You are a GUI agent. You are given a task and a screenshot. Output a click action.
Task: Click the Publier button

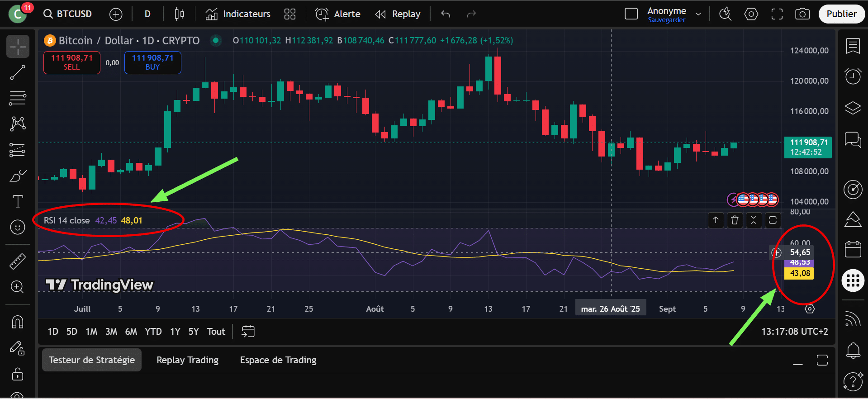point(841,14)
